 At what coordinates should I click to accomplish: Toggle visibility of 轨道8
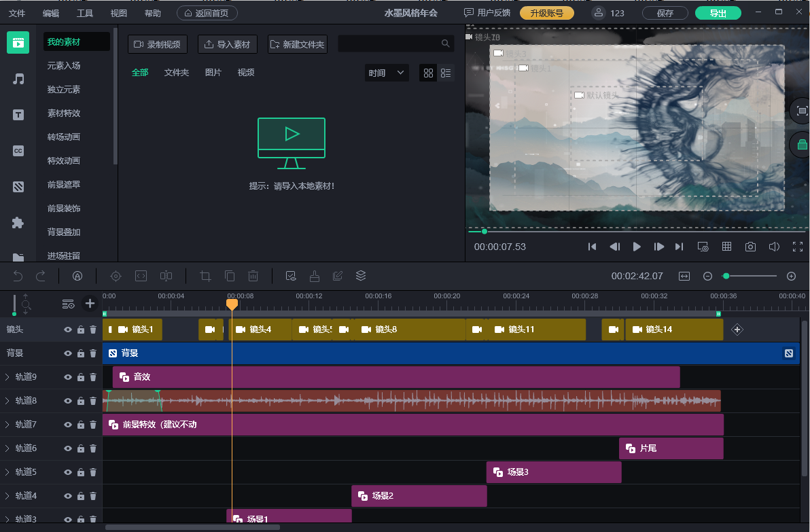68,401
